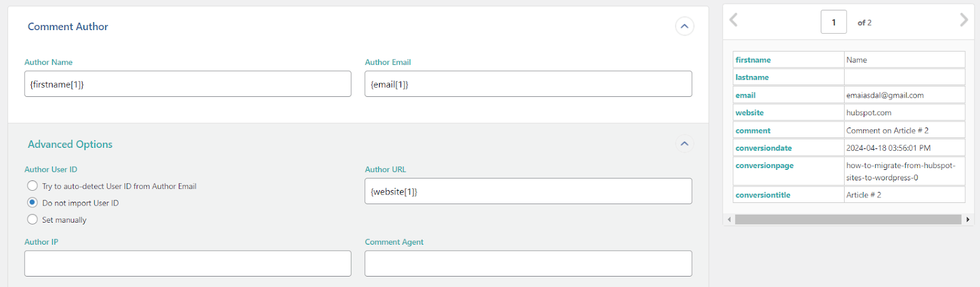The image size is (980, 287).
Task: Collapse the Advanced Options section
Action: tap(684, 144)
